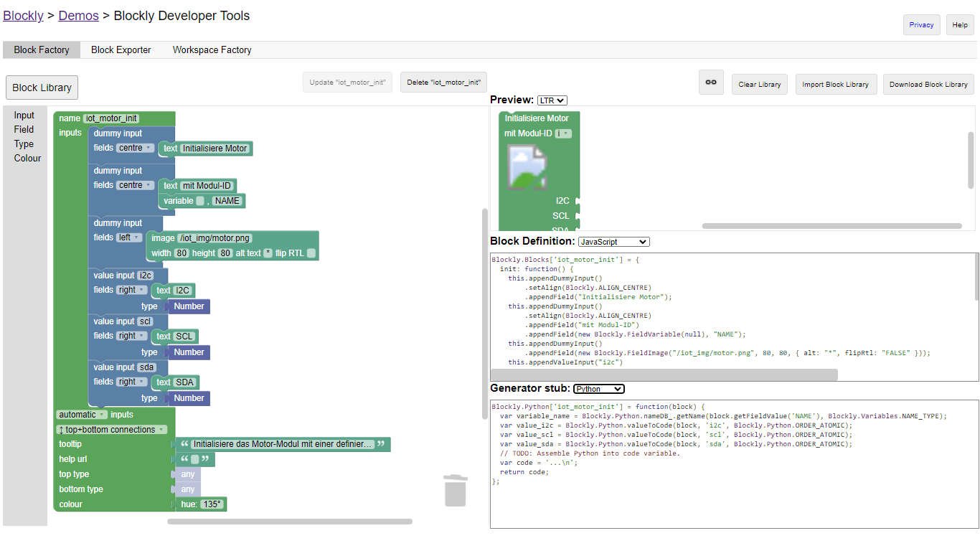Viewport: 980px width, 551px height.
Task: Click the Block Library button
Action: click(x=42, y=88)
